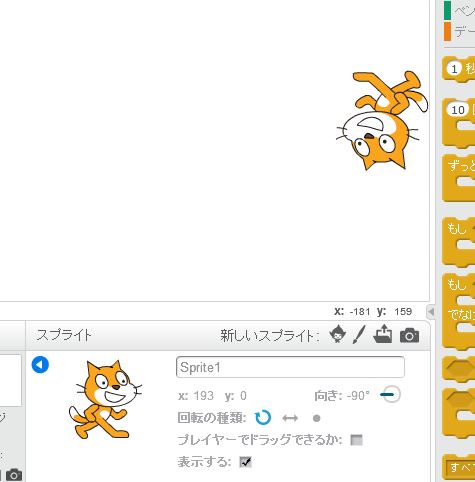Screen dimensions: 475x482
Task: Select the もし…でなければ if-else block
Action: click(459, 311)
